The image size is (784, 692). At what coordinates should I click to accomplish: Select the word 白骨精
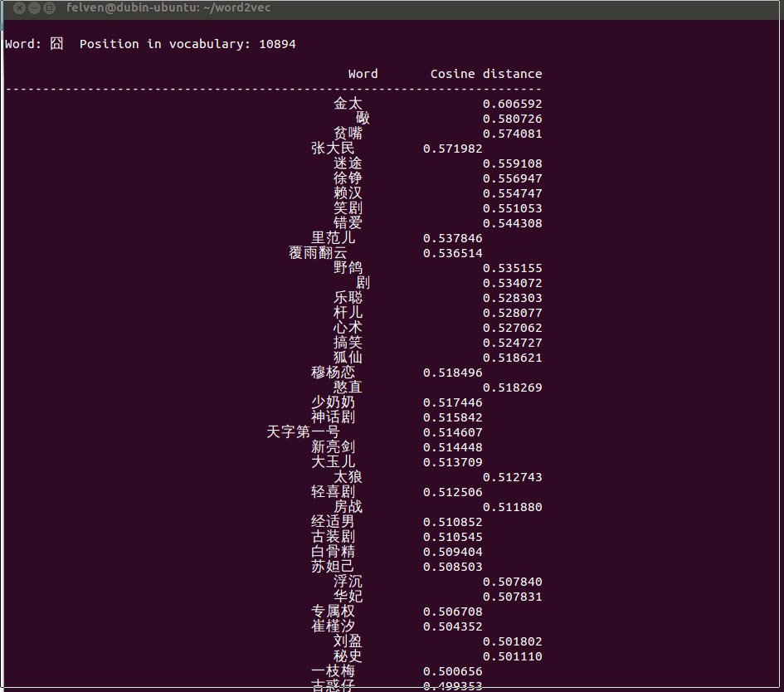coord(333,552)
